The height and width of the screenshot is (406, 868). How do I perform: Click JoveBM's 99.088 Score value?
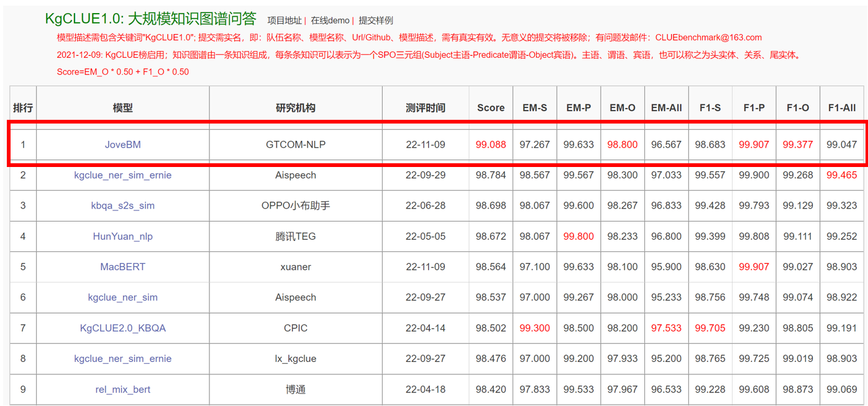click(x=490, y=145)
